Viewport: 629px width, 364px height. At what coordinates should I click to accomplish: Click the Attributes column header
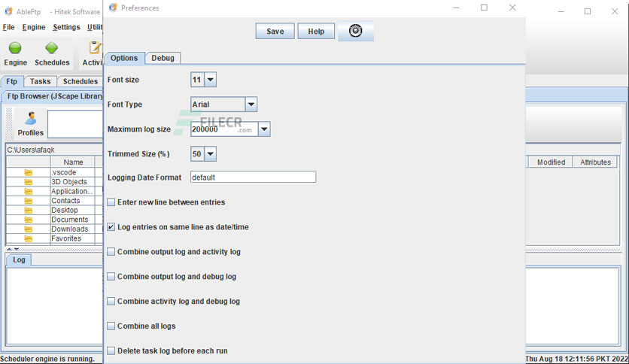pyautogui.click(x=595, y=162)
